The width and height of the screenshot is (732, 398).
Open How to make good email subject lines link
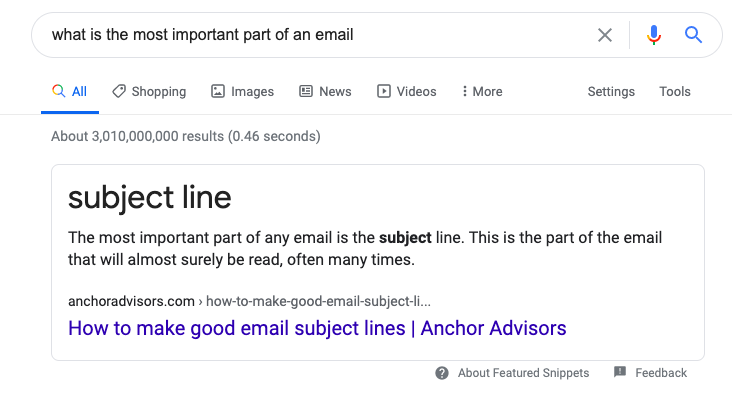point(317,328)
